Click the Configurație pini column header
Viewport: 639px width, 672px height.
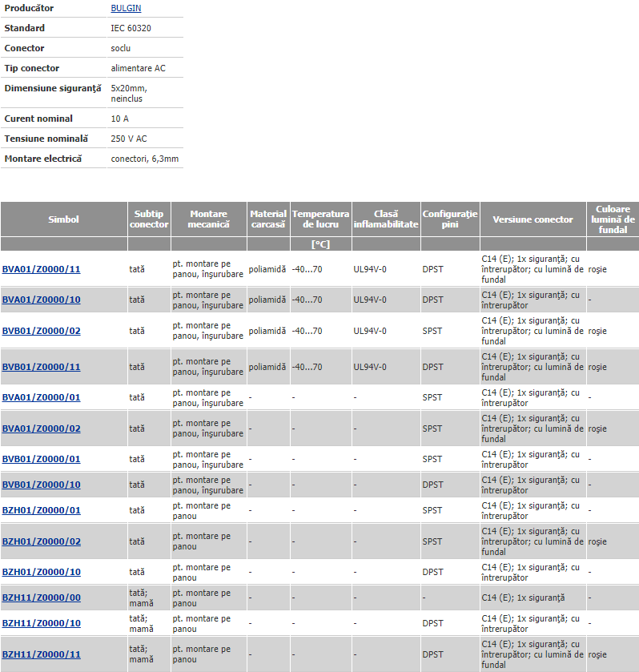[x=450, y=219]
